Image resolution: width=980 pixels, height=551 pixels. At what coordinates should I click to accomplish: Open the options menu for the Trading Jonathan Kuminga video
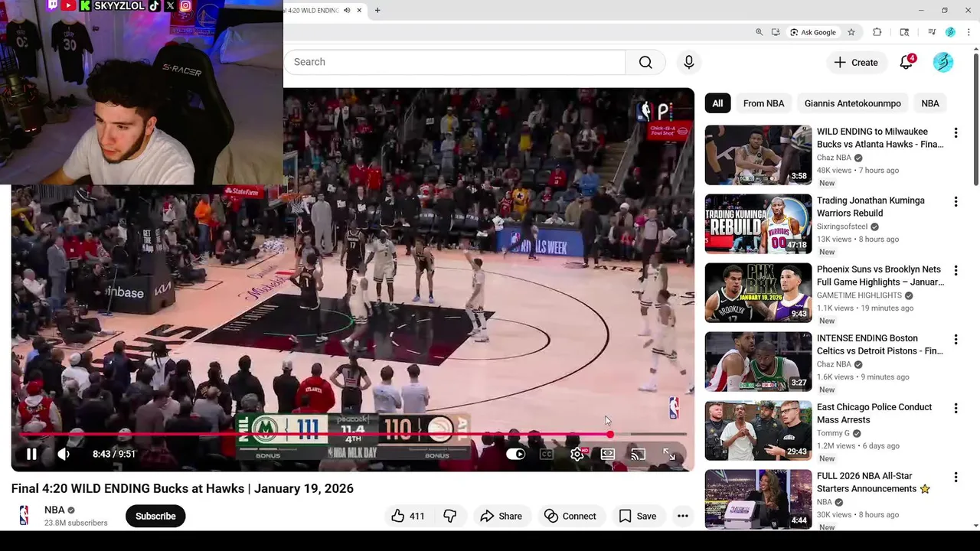pos(955,202)
